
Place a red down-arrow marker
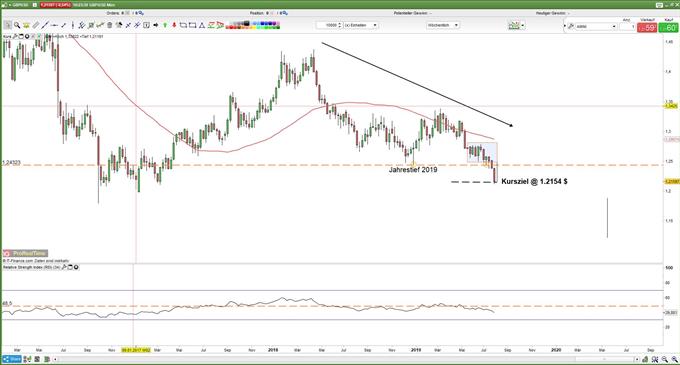[174, 25]
